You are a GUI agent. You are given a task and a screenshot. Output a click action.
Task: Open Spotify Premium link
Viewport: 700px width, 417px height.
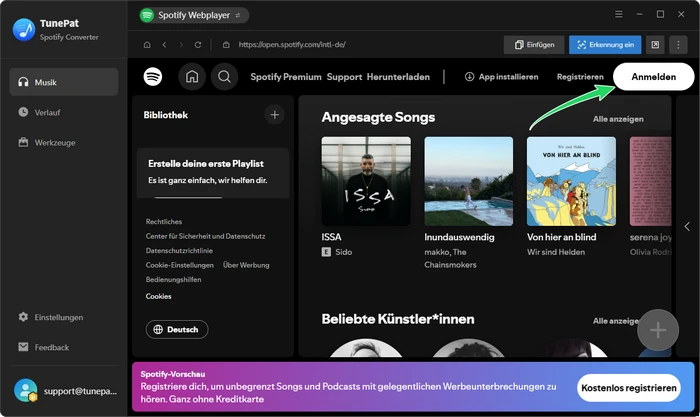coord(286,77)
